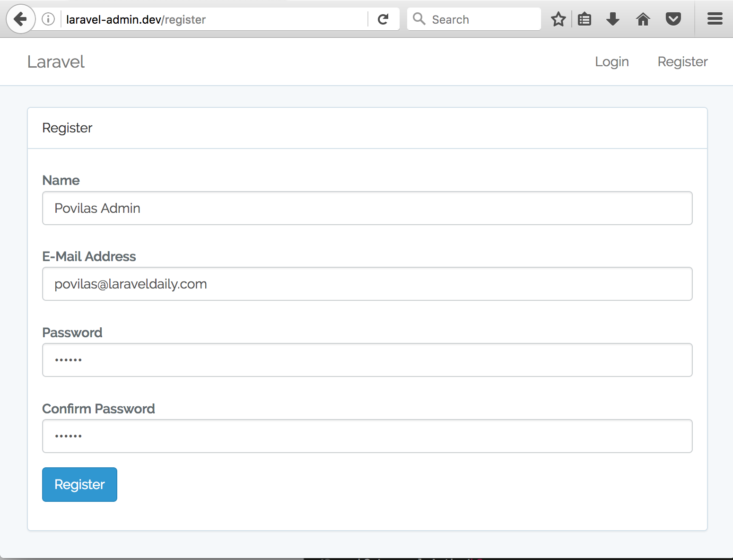Open the page information icon
This screenshot has width=733, height=560.
pos(47,19)
